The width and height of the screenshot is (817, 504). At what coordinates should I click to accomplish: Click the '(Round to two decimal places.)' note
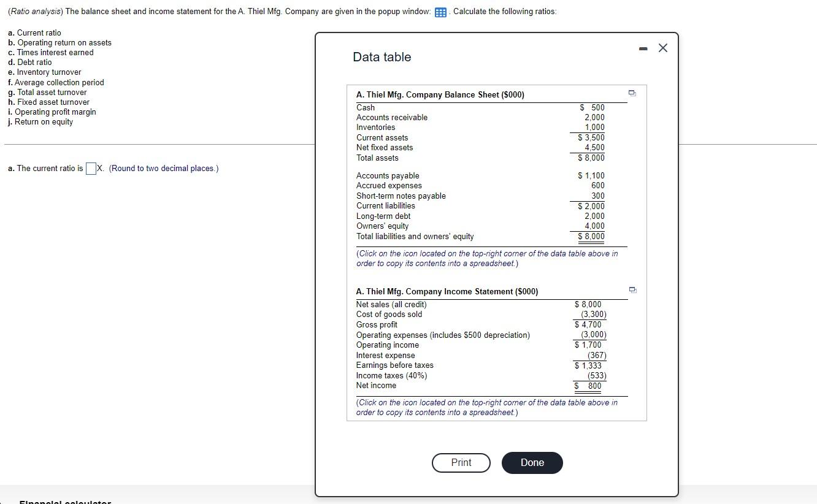click(163, 168)
